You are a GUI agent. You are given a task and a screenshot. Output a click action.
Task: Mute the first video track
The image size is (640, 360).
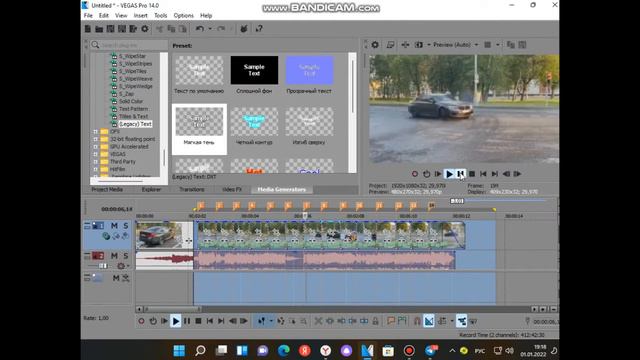[114, 226]
